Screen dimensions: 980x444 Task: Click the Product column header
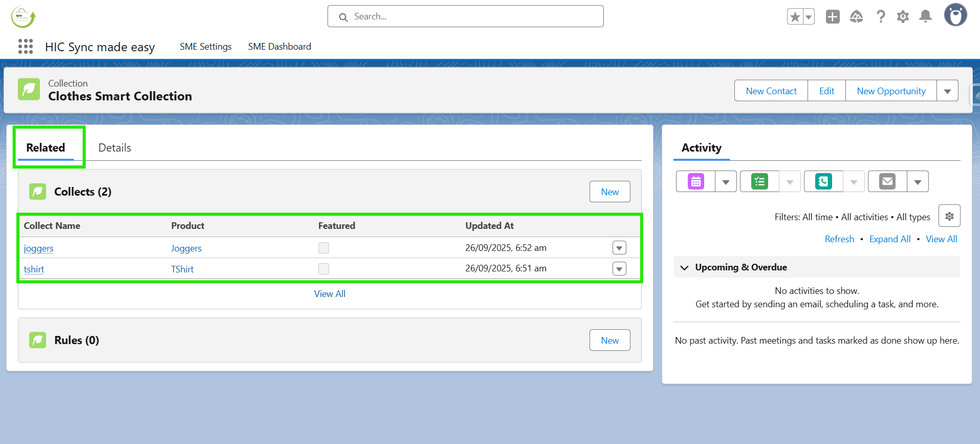[188, 226]
